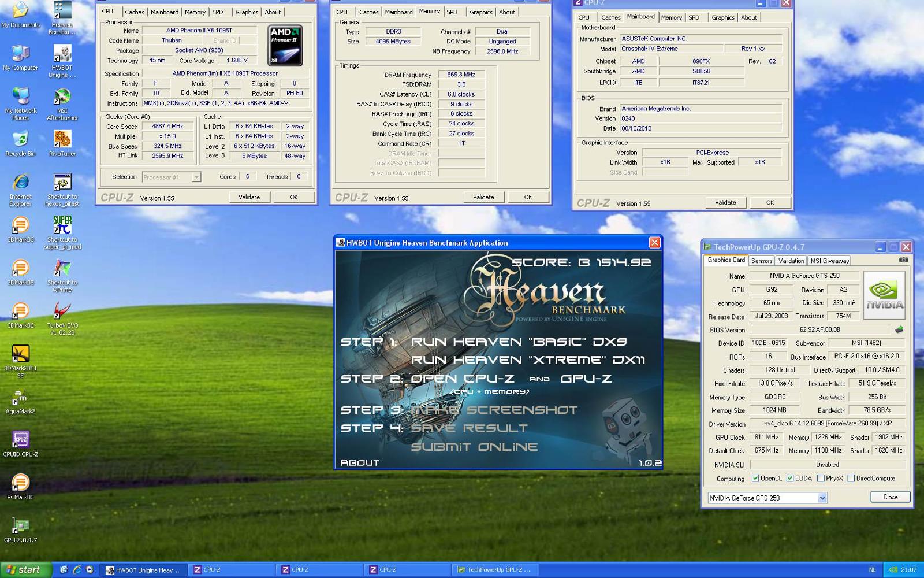Launch AquaMark3 desktop icon

tap(20, 401)
